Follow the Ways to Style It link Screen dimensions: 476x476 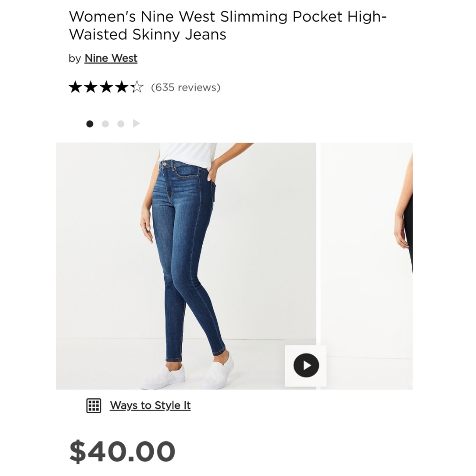pos(150,405)
